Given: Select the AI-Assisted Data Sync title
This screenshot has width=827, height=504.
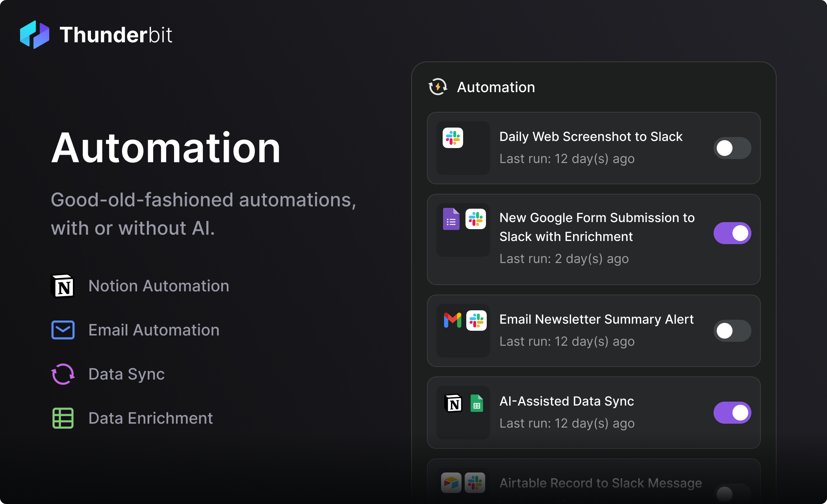Looking at the screenshot, I should pos(566,401).
